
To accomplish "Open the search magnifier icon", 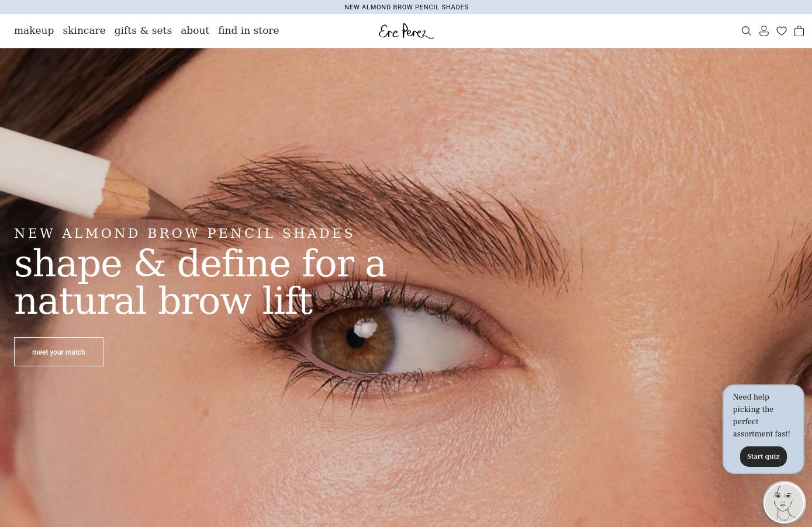I will (x=746, y=31).
